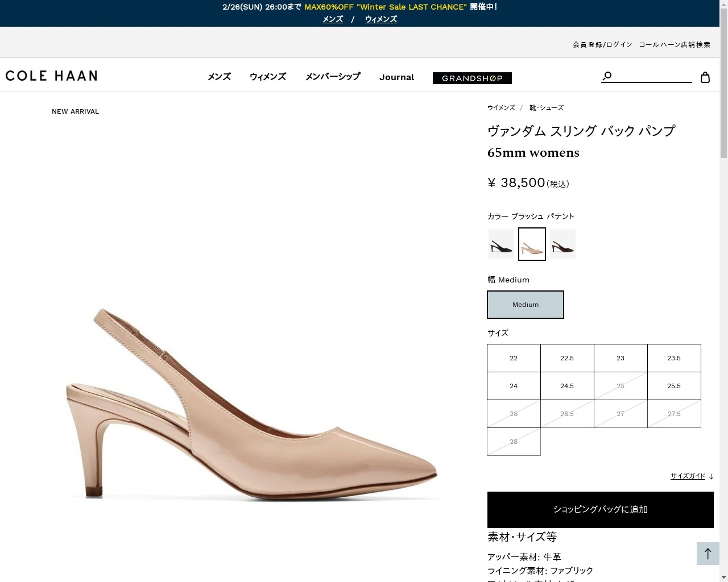The height and width of the screenshot is (582, 728).
Task: Click ライニング素材: ファブリック text
Action: click(540, 571)
